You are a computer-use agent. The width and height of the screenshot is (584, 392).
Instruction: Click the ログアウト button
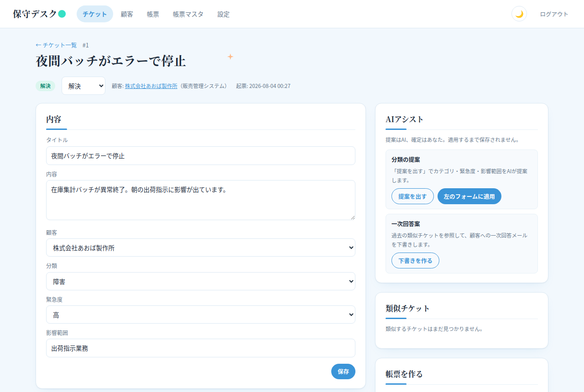pos(554,14)
